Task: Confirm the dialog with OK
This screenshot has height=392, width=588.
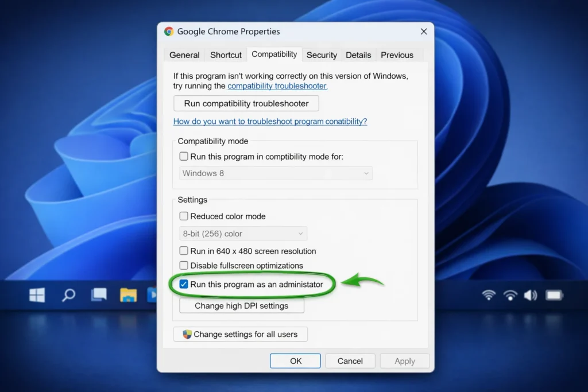Action: coord(295,361)
